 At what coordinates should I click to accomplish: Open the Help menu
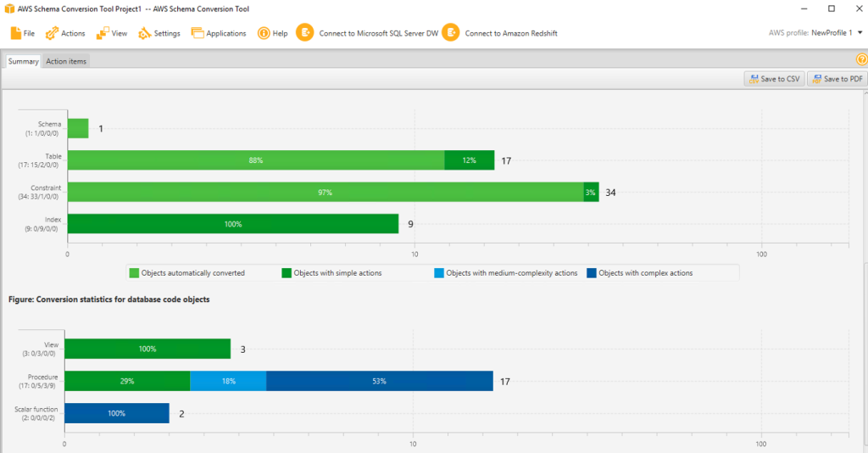point(273,33)
